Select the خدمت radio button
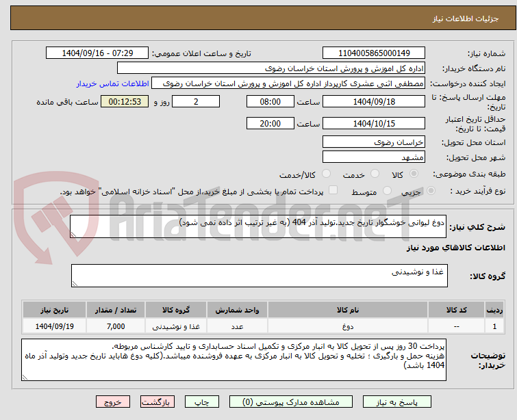 [x=375, y=174]
